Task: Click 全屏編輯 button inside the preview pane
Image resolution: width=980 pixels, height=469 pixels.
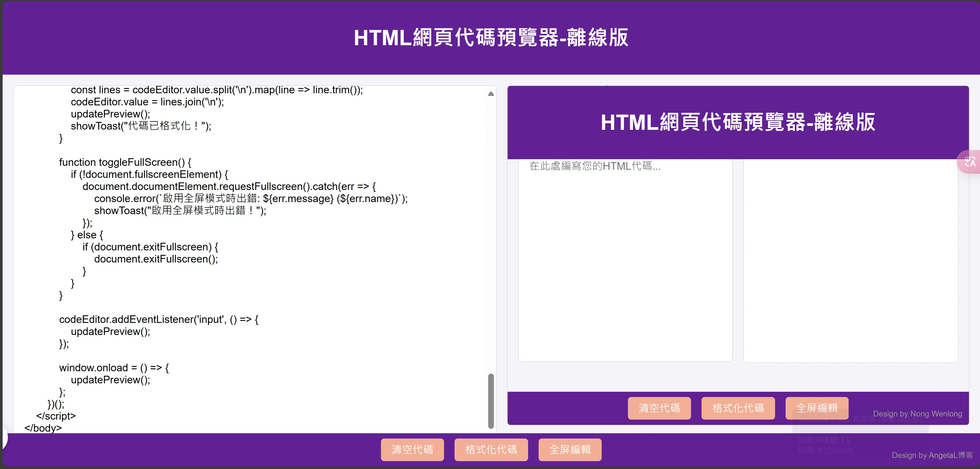Action: [x=817, y=408]
